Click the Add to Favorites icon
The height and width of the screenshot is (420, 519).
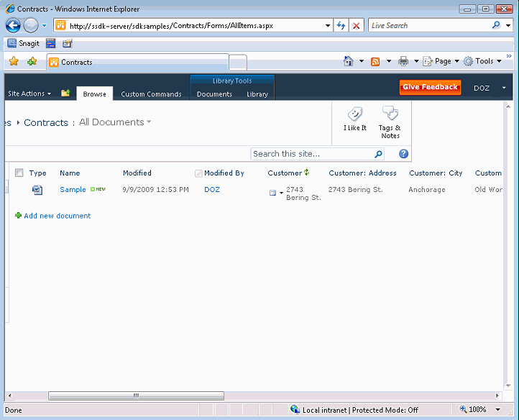pyautogui.click(x=32, y=61)
